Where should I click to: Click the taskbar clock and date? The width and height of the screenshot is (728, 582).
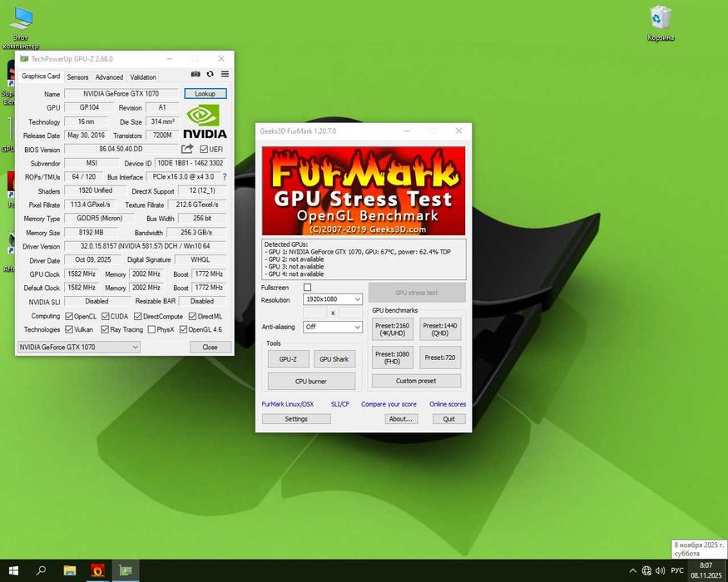click(706, 570)
